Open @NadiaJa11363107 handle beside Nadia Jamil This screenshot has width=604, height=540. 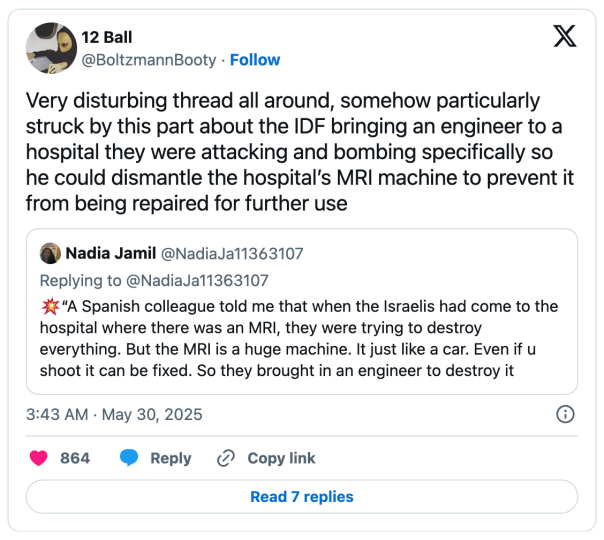[x=232, y=254]
